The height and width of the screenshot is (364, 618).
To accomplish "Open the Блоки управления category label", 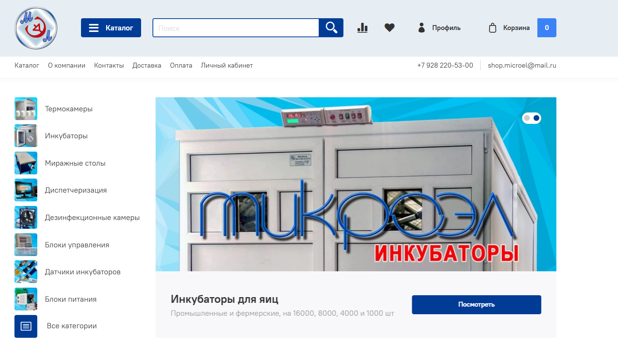I will 77,245.
